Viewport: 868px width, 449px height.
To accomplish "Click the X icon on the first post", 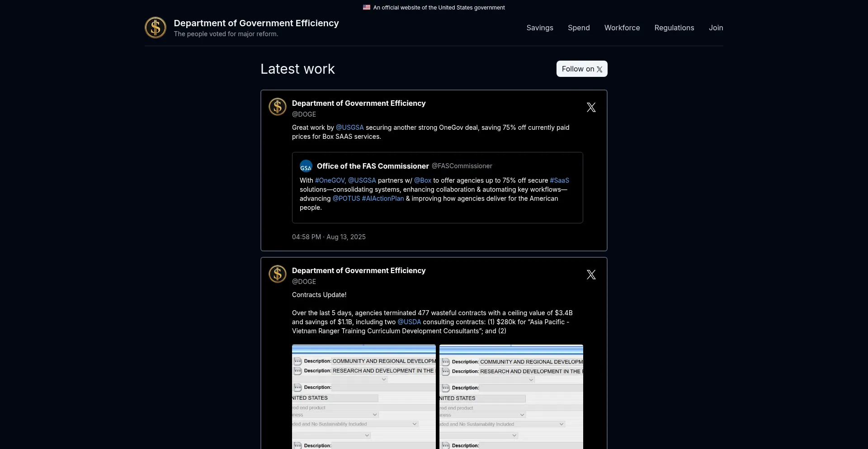I will (591, 107).
